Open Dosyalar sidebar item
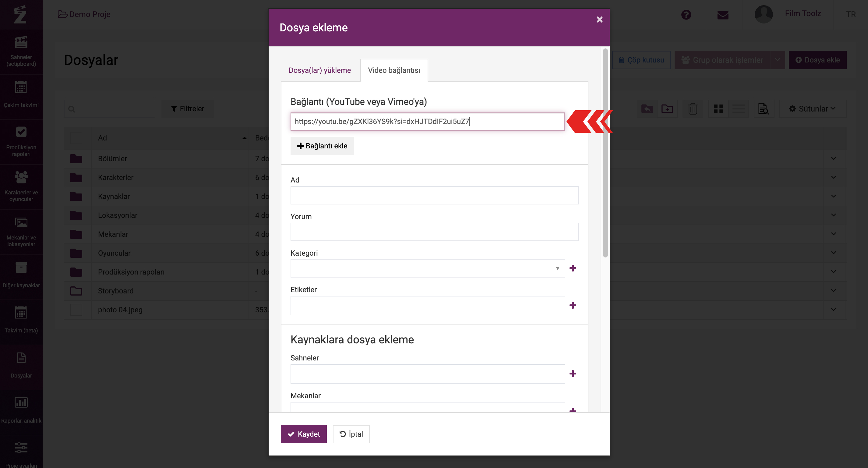This screenshot has height=468, width=868. point(21,368)
